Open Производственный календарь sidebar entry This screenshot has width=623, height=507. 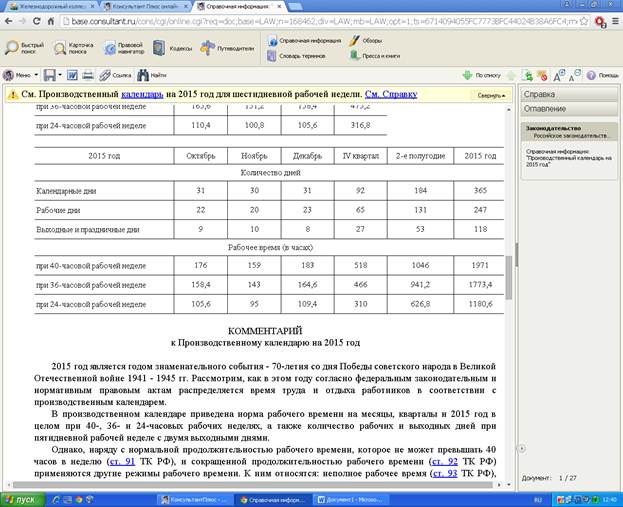pos(569,158)
